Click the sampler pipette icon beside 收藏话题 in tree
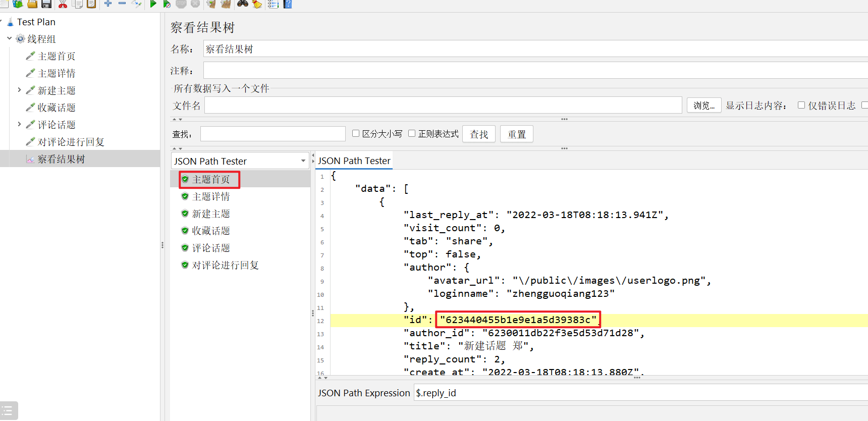 click(x=30, y=108)
